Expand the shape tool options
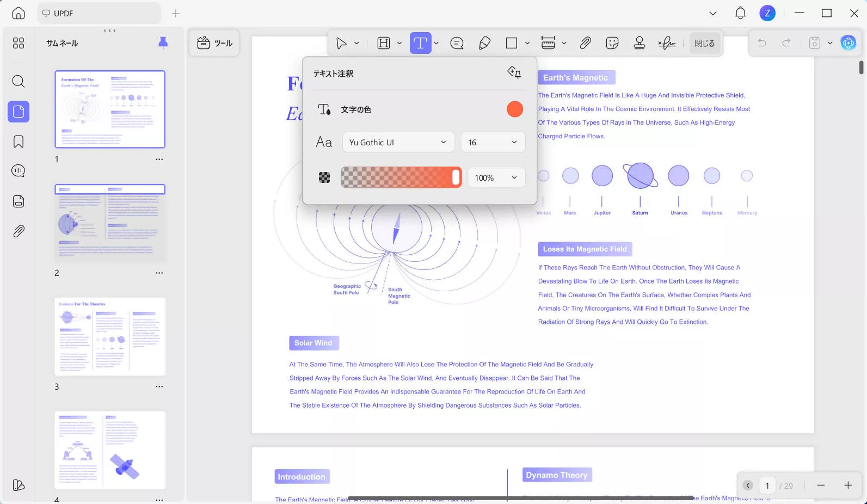The image size is (867, 504). [527, 43]
